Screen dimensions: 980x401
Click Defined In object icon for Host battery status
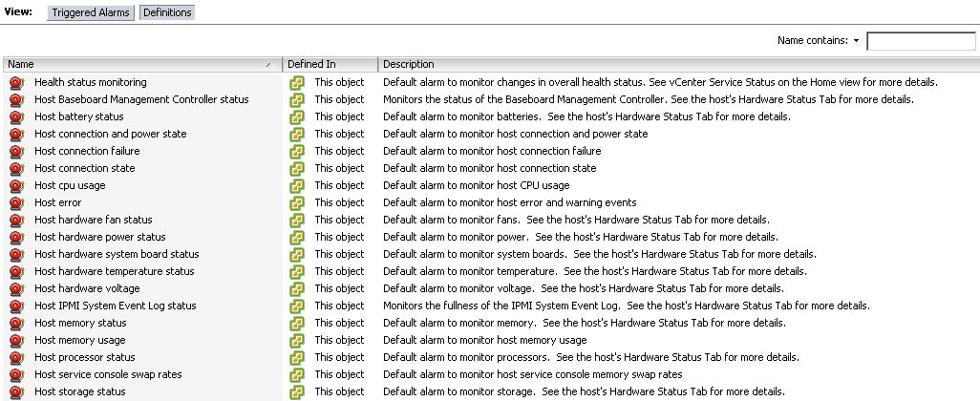tap(297, 116)
